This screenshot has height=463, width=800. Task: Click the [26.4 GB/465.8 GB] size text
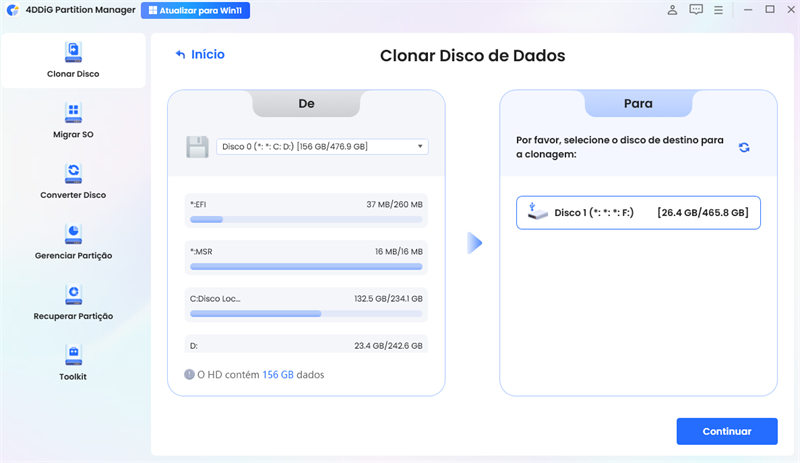click(x=703, y=212)
